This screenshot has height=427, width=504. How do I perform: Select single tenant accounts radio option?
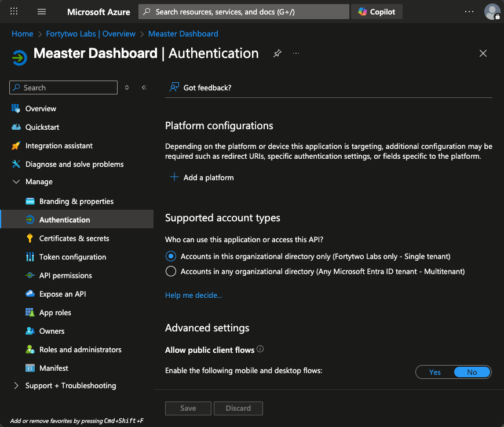tap(170, 256)
